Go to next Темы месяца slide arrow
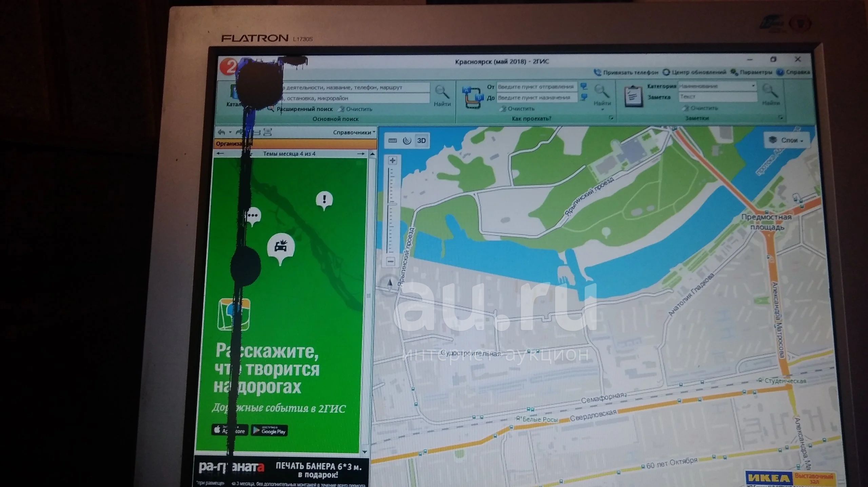 (361, 154)
